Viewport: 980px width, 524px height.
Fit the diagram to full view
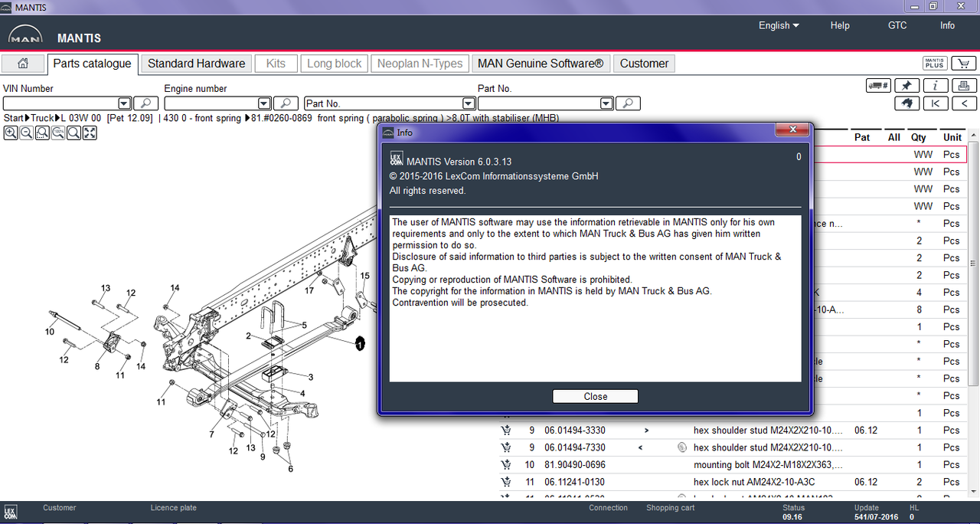click(90, 133)
